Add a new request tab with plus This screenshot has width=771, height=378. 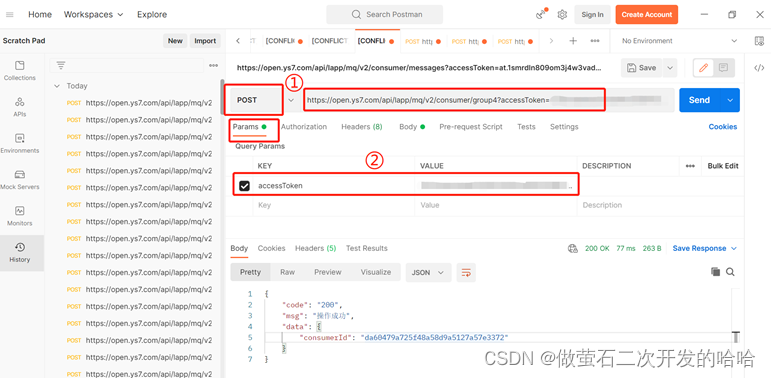573,41
